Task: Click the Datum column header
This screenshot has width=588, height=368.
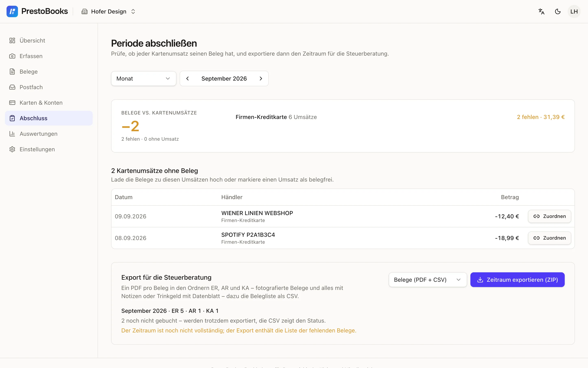Action: click(x=124, y=197)
